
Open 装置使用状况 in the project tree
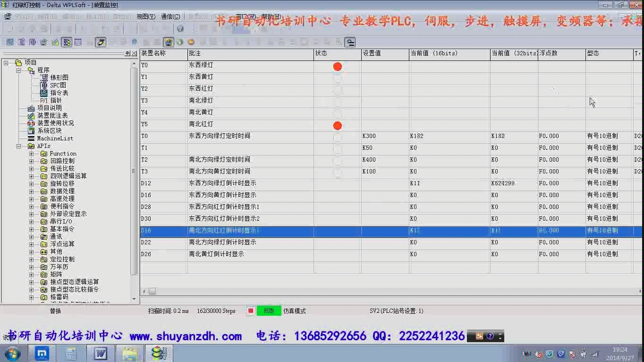pyautogui.click(x=55, y=123)
